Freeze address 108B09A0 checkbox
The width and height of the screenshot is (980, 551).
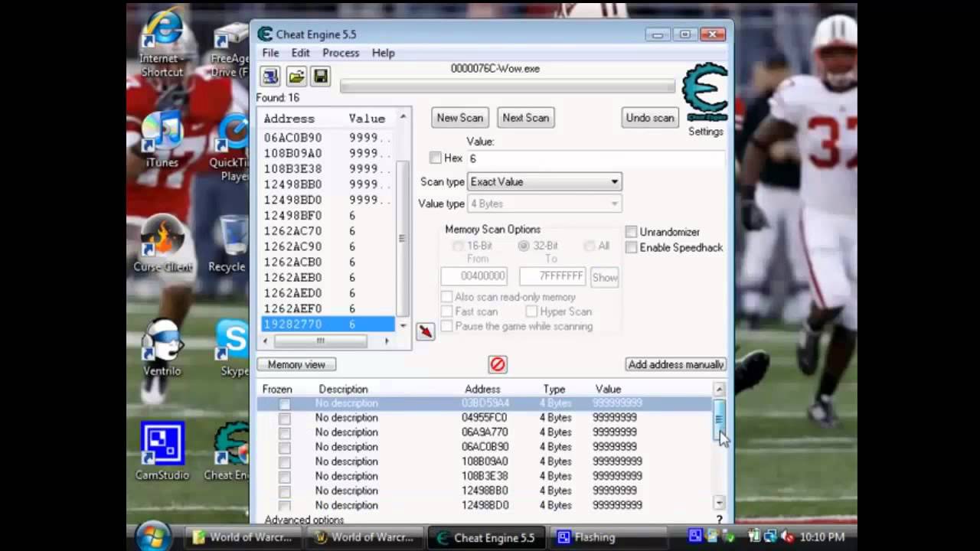point(285,461)
